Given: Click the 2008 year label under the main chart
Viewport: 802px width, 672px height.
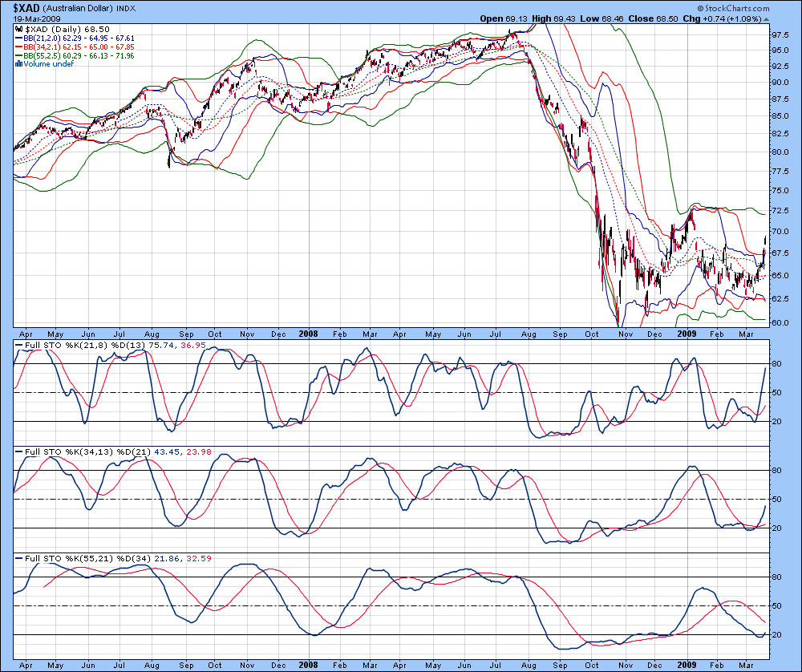Looking at the screenshot, I should [308, 334].
